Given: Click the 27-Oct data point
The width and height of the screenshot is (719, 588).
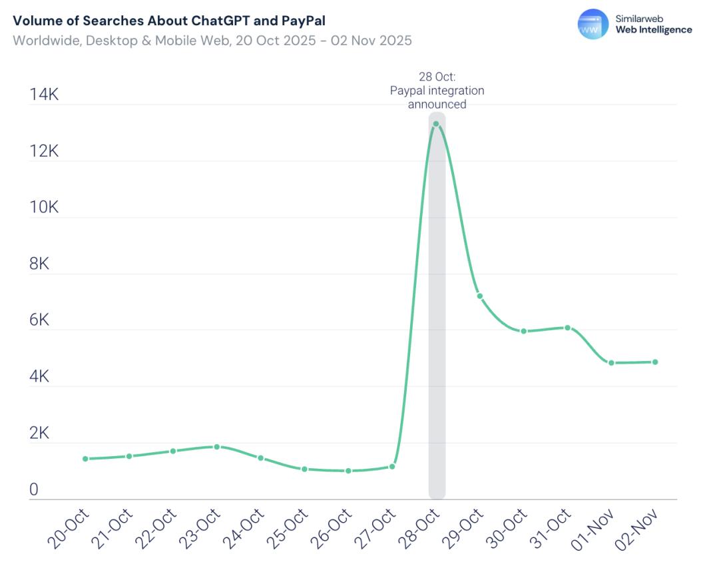Looking at the screenshot, I should 392,466.
